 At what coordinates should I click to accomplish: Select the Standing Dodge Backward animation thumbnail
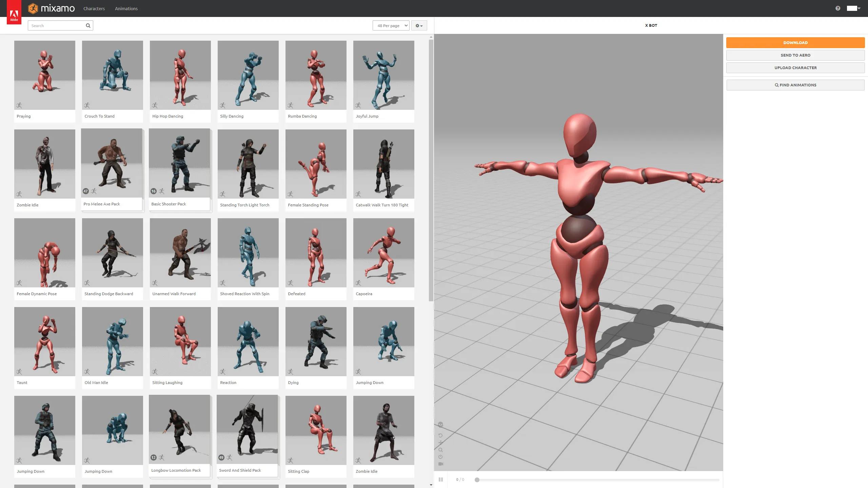coord(113,253)
